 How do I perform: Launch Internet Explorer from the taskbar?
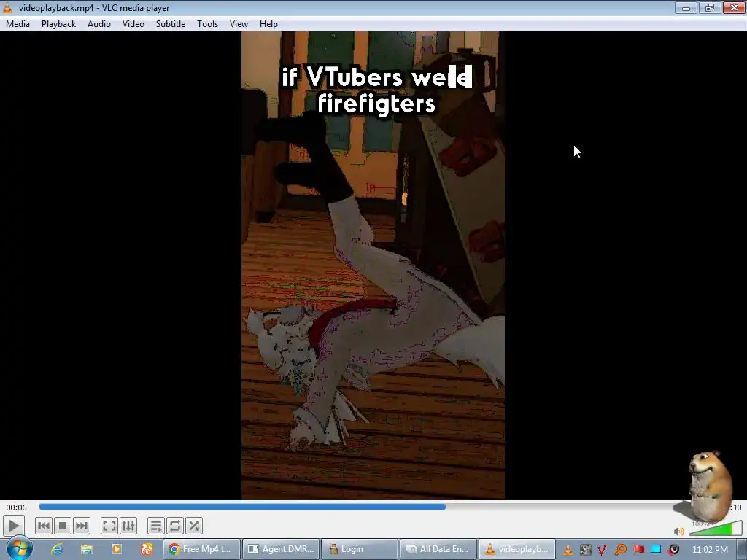(57, 549)
